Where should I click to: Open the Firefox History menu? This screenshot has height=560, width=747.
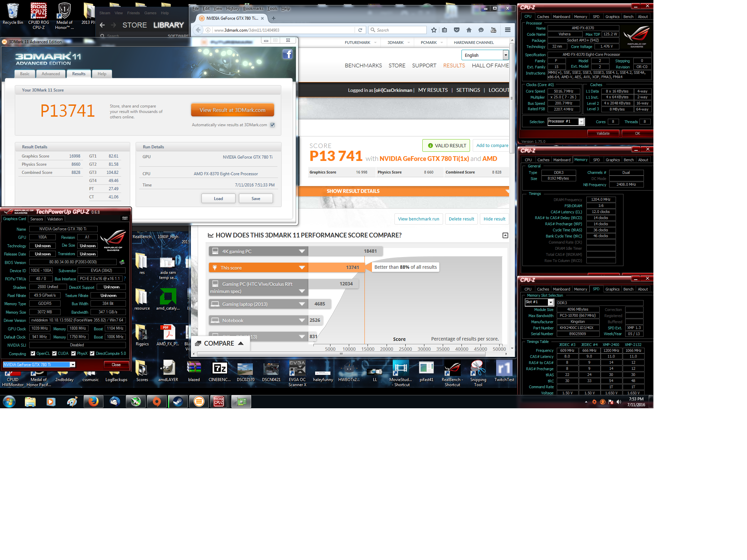[232, 9]
